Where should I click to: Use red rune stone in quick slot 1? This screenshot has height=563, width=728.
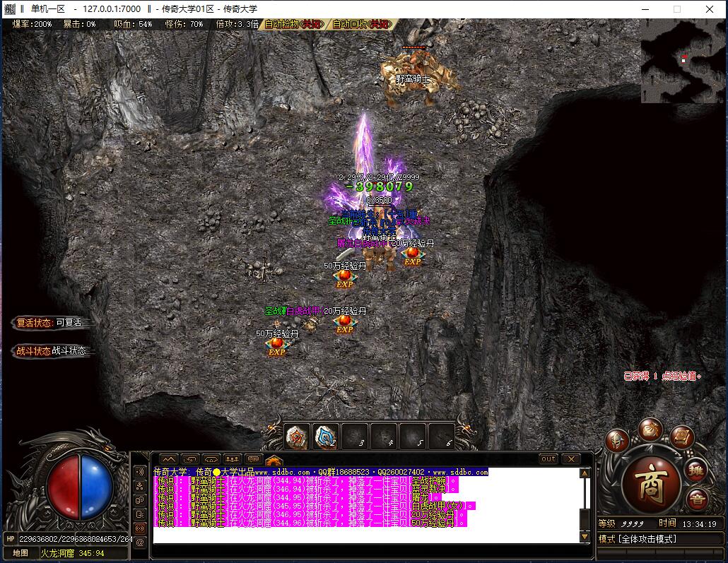pos(297,437)
